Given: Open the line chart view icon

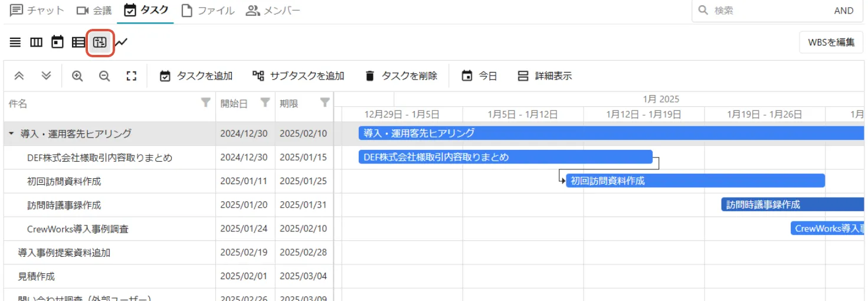Looking at the screenshot, I should point(121,42).
